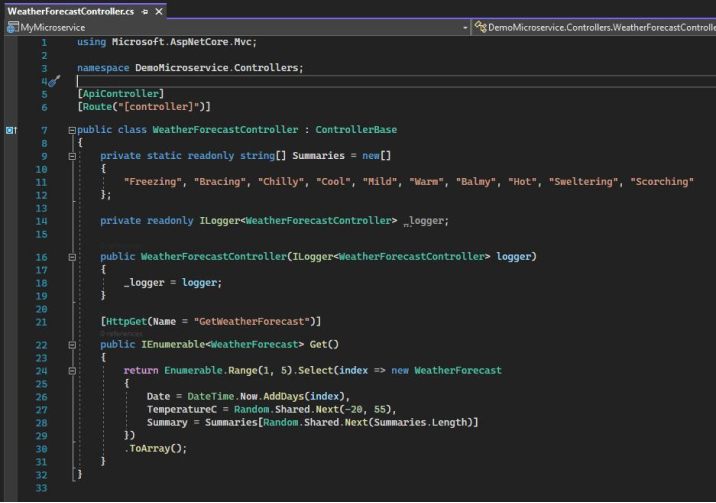Click the inheritance margin icon beside line 7
Viewport: 716px width, 503px height.
click(x=11, y=130)
